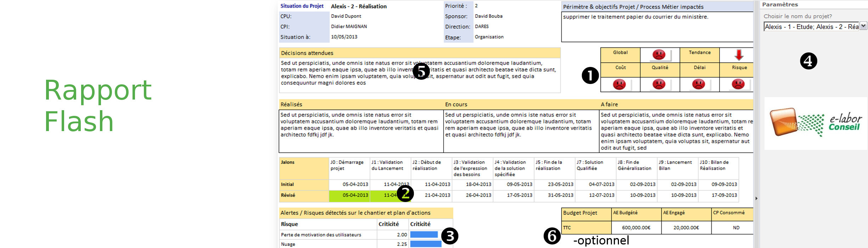This screenshot has width=868, height=248.
Task: Click the Révisé date 12-07-2013
Action: click(x=602, y=195)
